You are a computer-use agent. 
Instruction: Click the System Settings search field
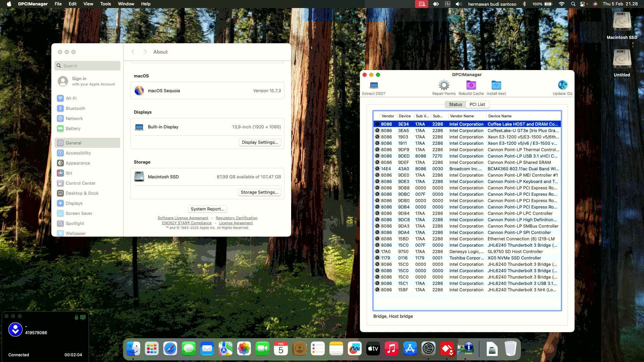click(x=87, y=66)
